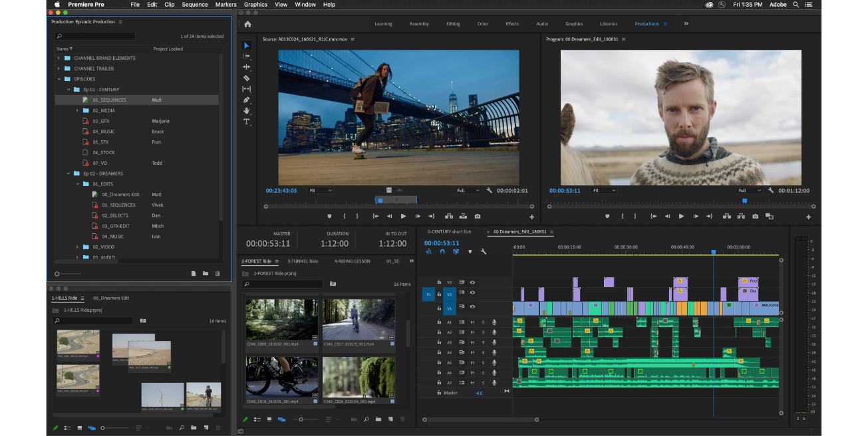Click Overwrite button in Source monitor

pos(462,216)
